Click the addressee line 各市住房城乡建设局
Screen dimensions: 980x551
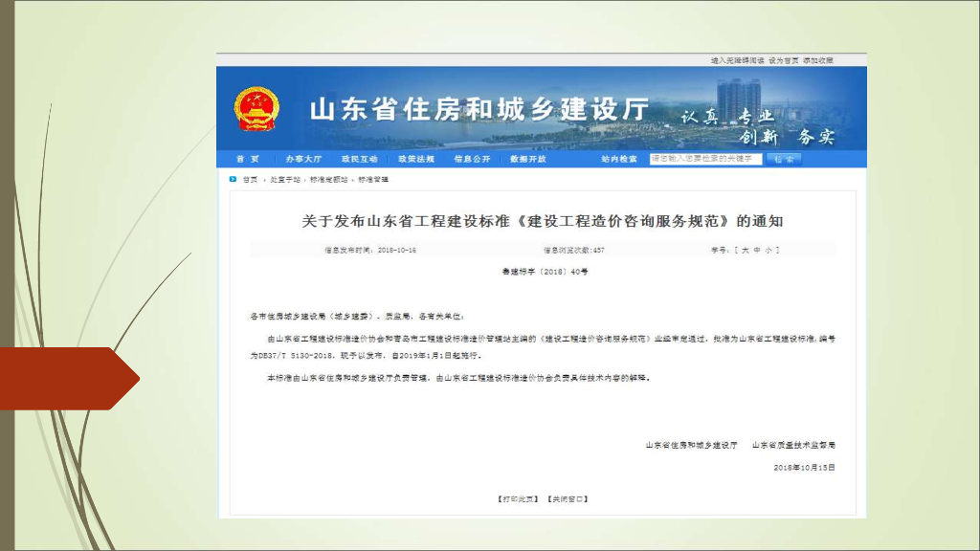pos(358,317)
